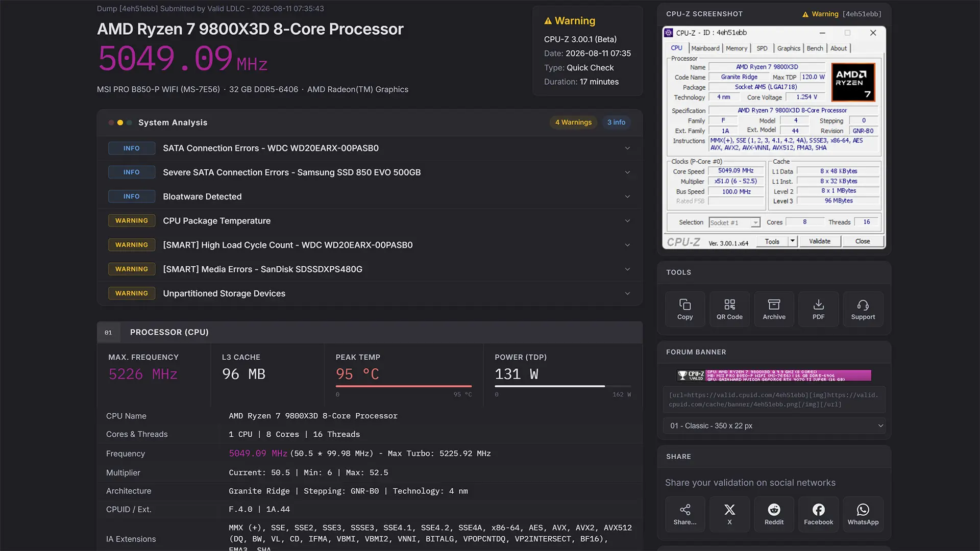Click the F.4.0 | 1A.44 CPUID value
The width and height of the screenshot is (980, 551).
259,510
